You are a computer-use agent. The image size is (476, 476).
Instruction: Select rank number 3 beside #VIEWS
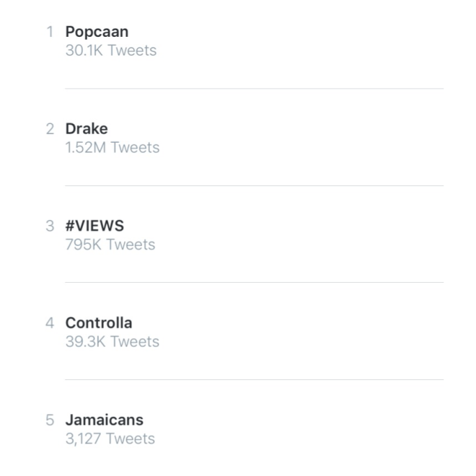pos(50,226)
